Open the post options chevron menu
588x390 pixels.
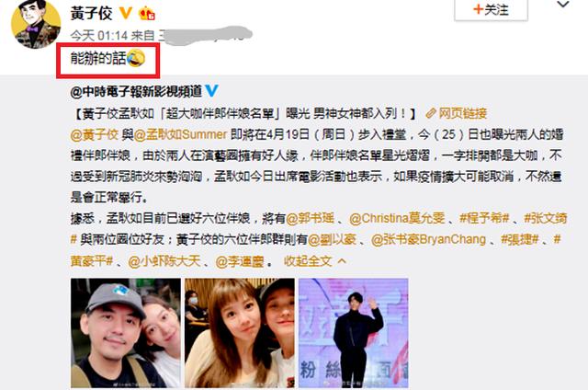(563, 5)
